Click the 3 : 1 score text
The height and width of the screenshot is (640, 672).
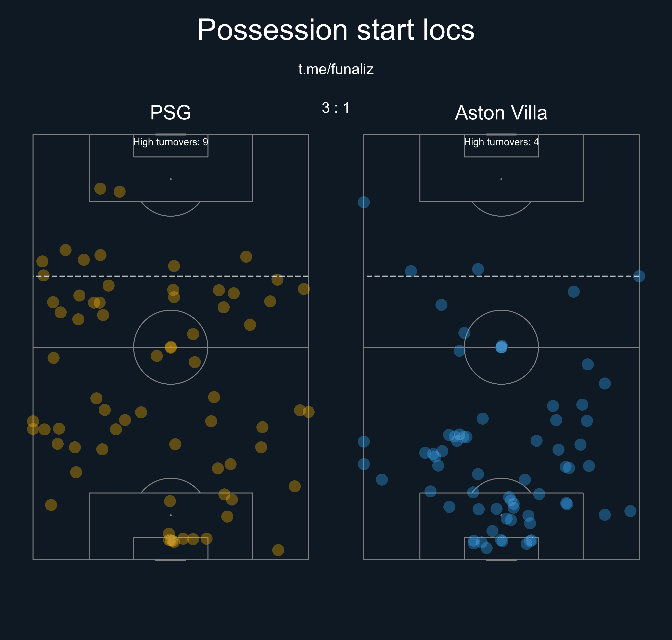pos(336,108)
